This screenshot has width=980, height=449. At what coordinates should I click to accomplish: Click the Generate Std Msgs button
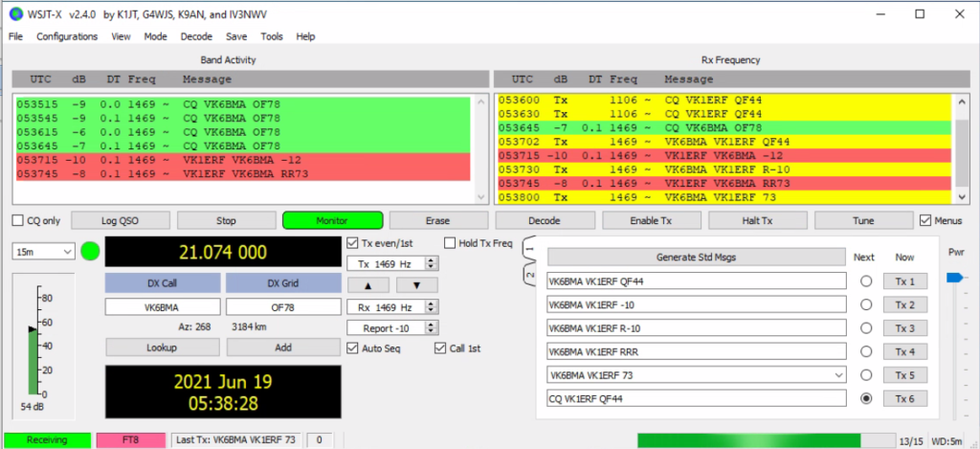point(697,258)
